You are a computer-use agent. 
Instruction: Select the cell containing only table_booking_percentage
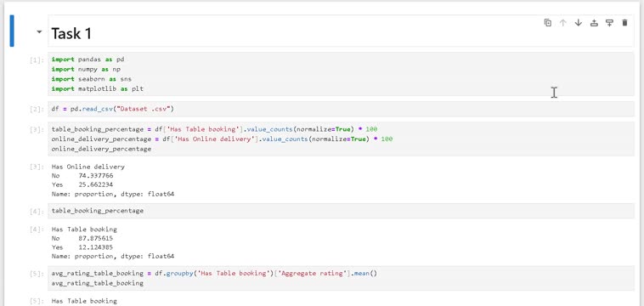tap(341, 210)
